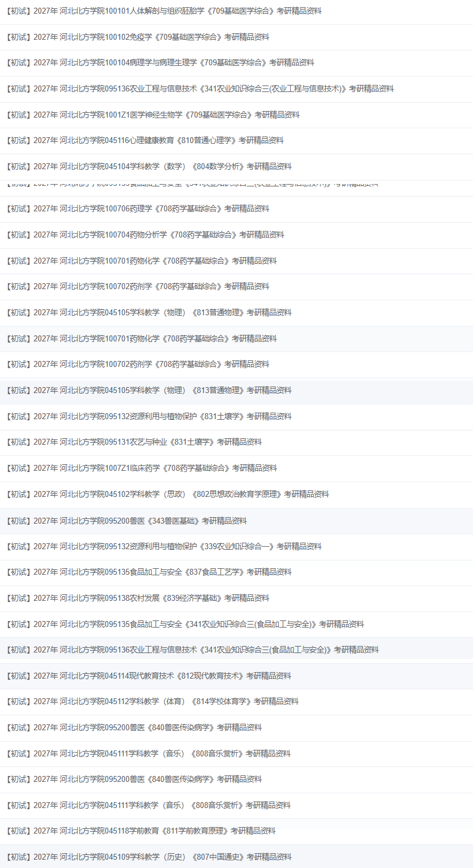Click the 1001Z1医学神经生物学 materials link

pos(153,115)
